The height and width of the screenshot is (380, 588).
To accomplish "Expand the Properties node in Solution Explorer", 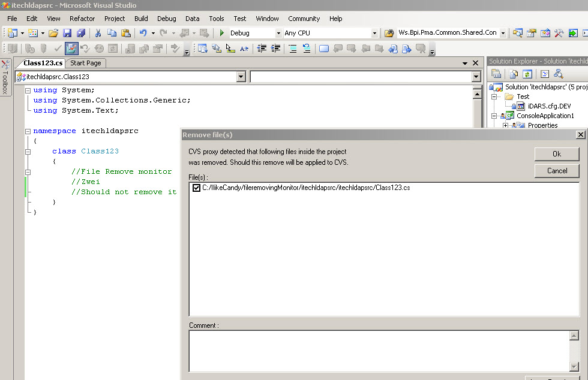I will 505,125.
